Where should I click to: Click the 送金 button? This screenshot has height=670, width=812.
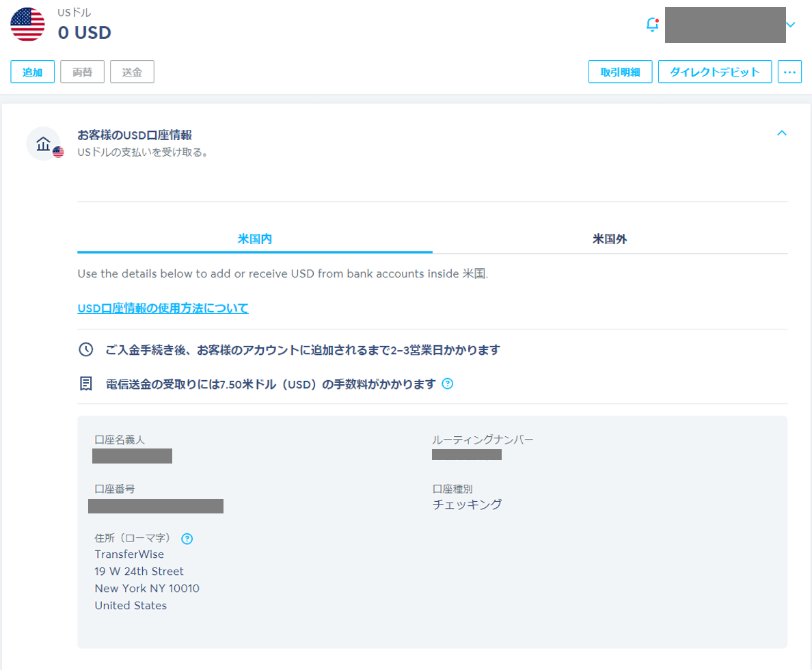click(132, 72)
